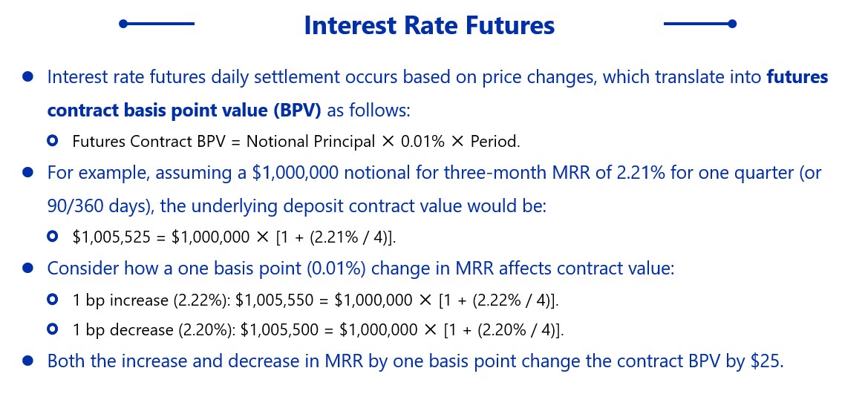Screen dimensions: 868x411
Task: Select the solid bullet before 'For example, assuming'
Action: tap(28, 173)
